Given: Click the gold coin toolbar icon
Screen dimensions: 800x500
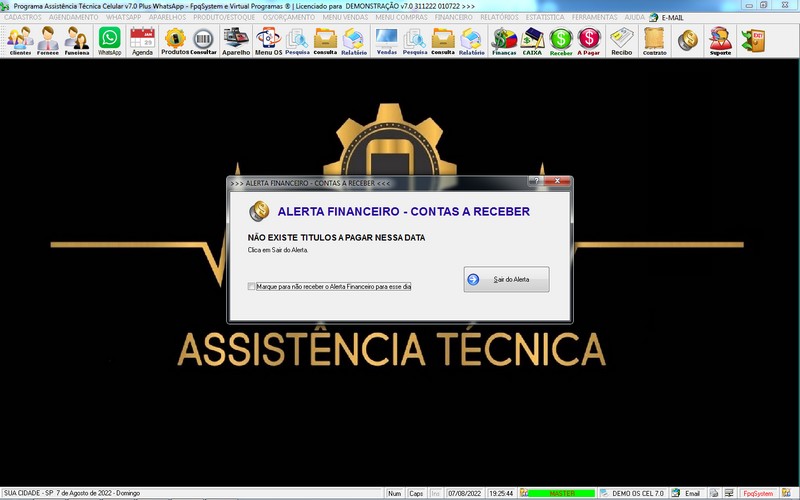Looking at the screenshot, I should [x=687, y=40].
